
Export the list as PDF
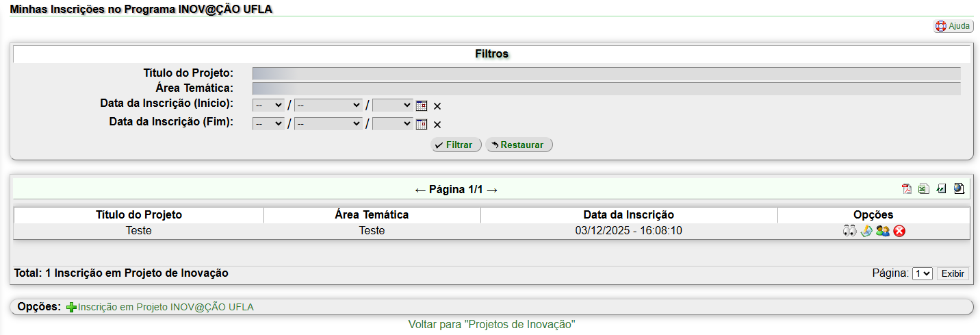pos(906,189)
